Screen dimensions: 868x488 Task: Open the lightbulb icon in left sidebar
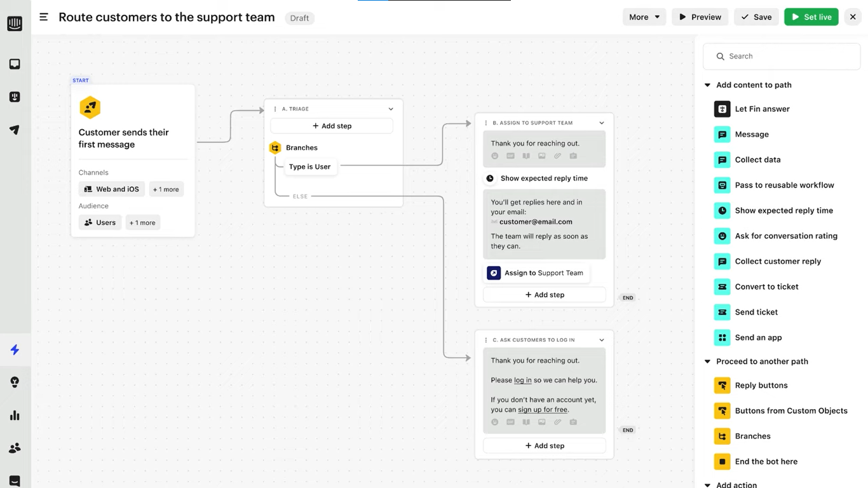pyautogui.click(x=15, y=382)
